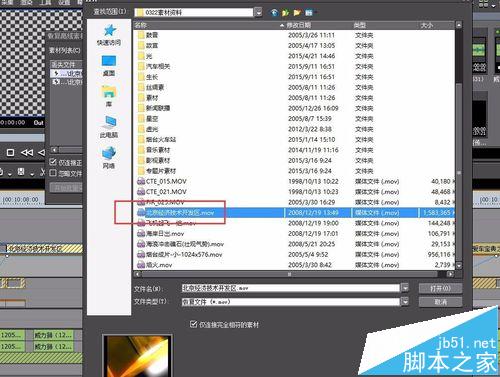Toggle the checked checkbox in the restore clips panel
This screenshot has width=500, height=377.
click(x=53, y=162)
